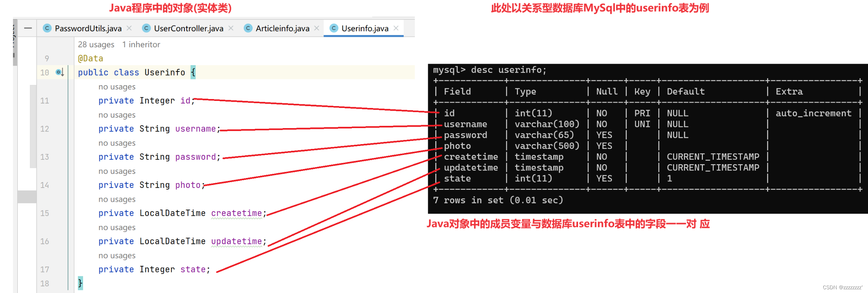Click the 'id' field name in code
The height and width of the screenshot is (293, 868).
(185, 101)
